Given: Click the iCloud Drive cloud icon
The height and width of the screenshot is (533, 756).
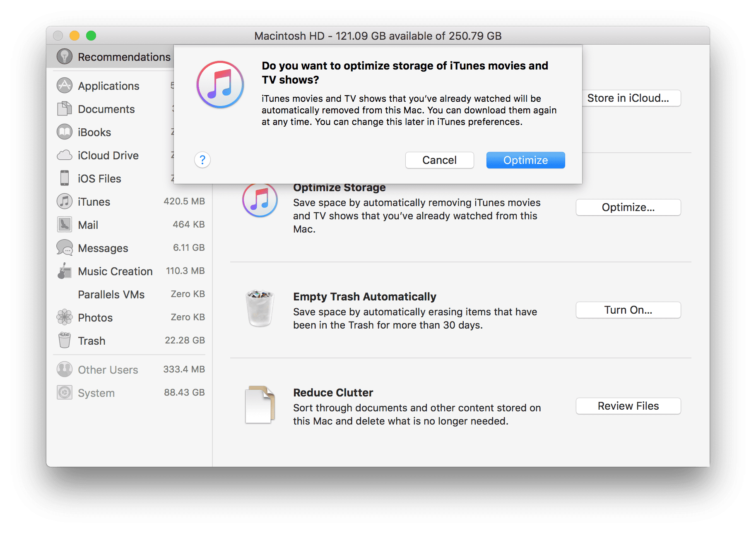Looking at the screenshot, I should (64, 155).
